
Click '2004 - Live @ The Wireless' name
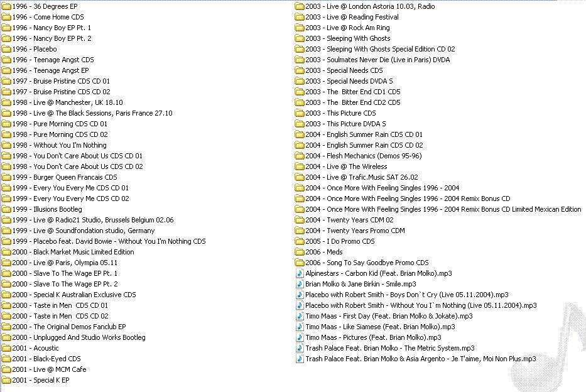[x=347, y=166]
